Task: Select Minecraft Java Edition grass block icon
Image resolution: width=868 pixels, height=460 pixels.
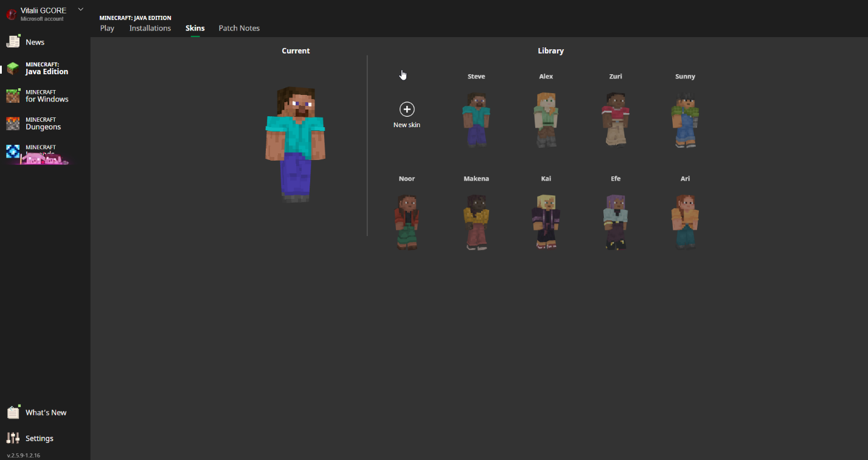Action: pyautogui.click(x=13, y=68)
